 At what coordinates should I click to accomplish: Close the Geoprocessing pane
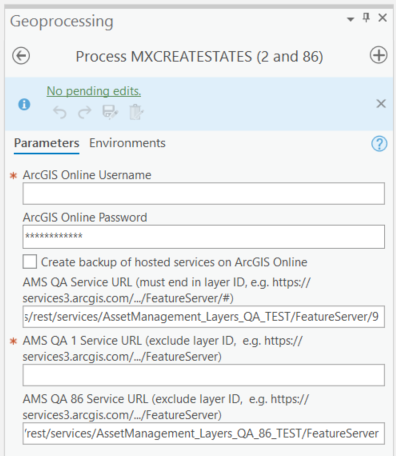383,18
